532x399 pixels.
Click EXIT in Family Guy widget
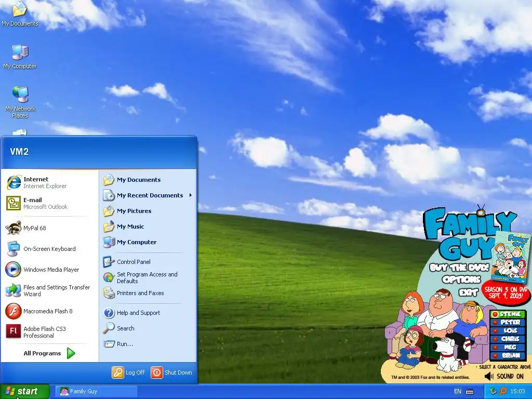click(468, 292)
